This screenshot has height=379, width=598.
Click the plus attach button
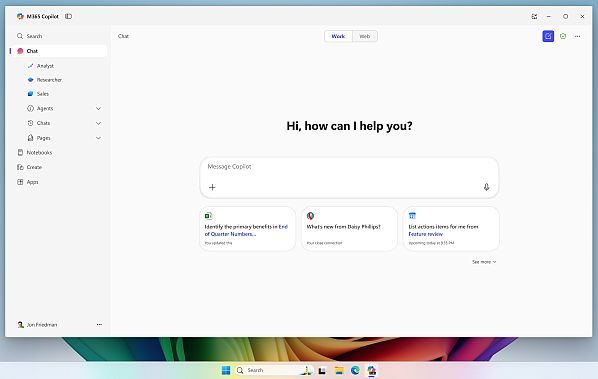pos(212,187)
